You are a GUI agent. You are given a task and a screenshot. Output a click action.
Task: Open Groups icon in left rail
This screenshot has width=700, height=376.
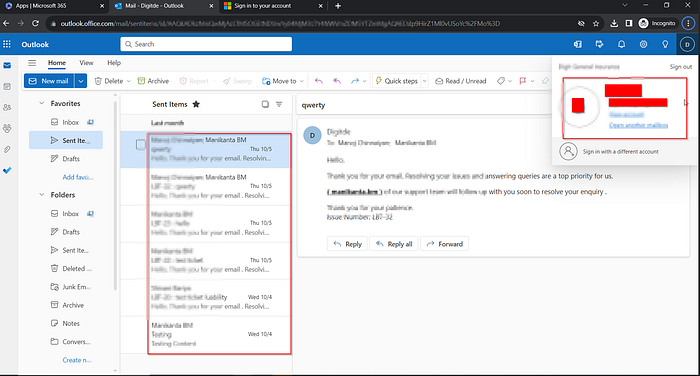point(7,129)
